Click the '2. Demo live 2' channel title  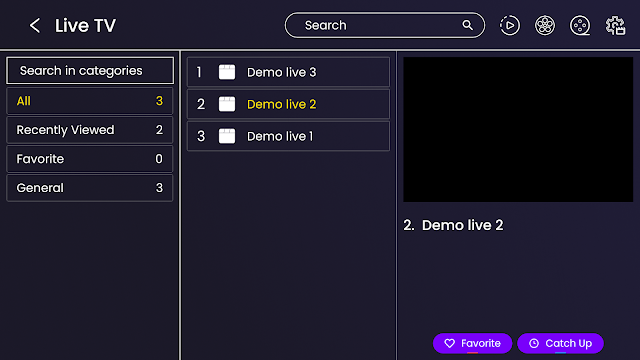(453, 225)
